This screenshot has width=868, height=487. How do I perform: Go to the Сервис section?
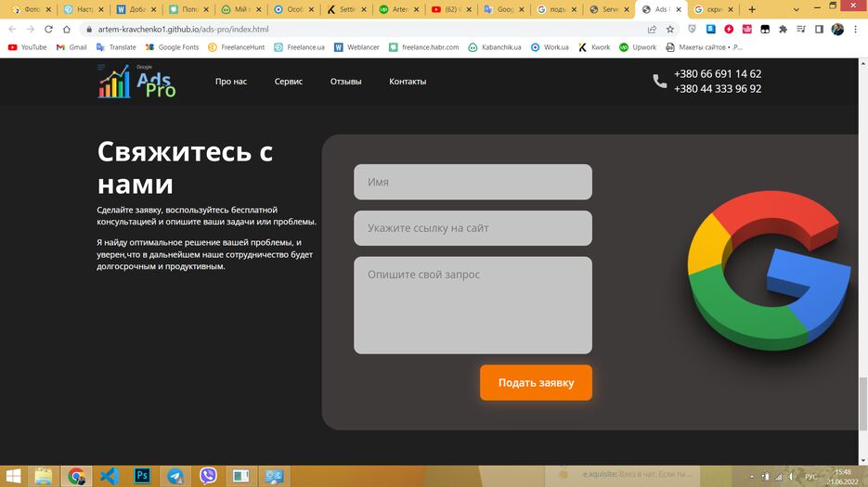289,82
